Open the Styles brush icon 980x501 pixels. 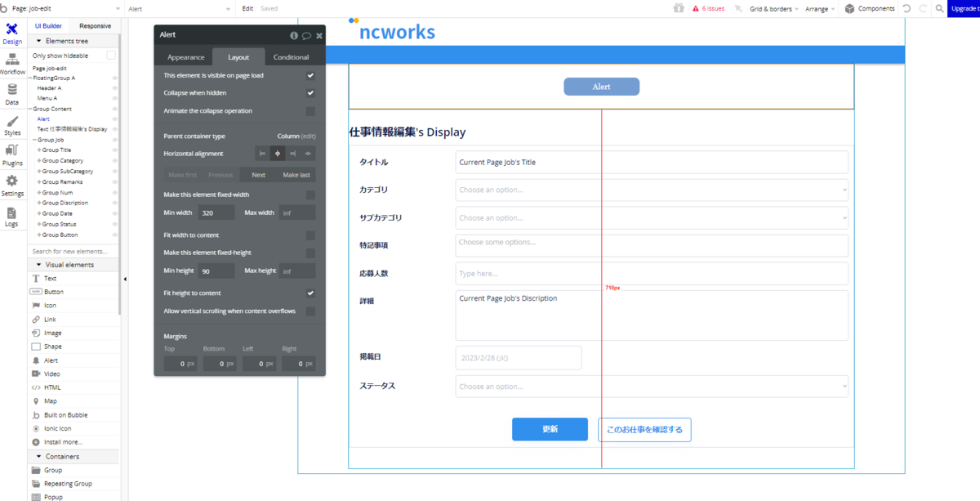12,126
